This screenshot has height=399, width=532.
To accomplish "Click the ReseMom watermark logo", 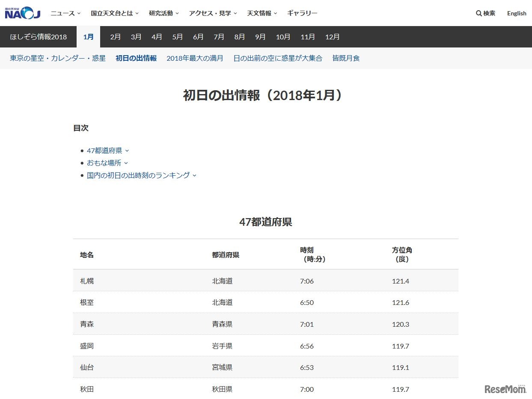I will 504,388.
